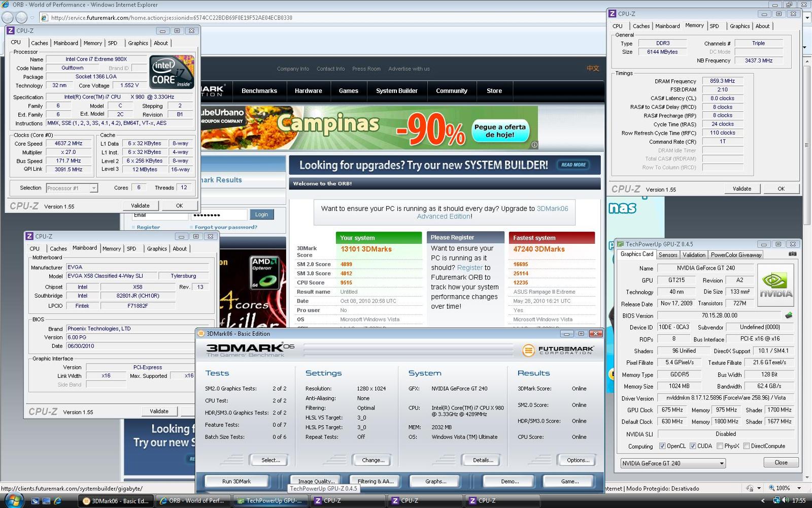812x508 pixels.
Task: Click the Register link in Please Register box
Action: (x=470, y=268)
